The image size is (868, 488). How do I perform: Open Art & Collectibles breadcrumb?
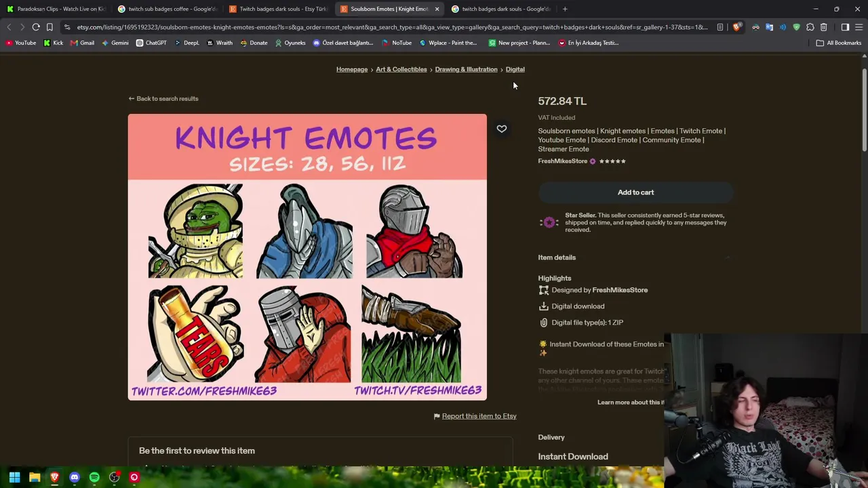coord(401,69)
